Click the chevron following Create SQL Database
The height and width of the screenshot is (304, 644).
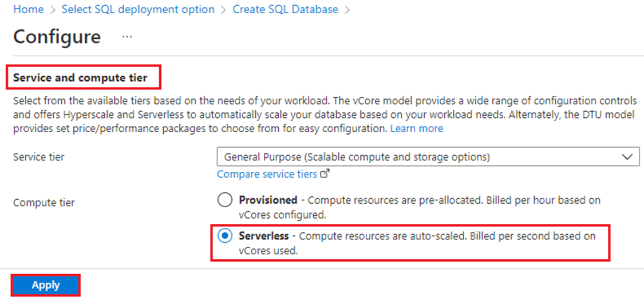click(x=347, y=10)
